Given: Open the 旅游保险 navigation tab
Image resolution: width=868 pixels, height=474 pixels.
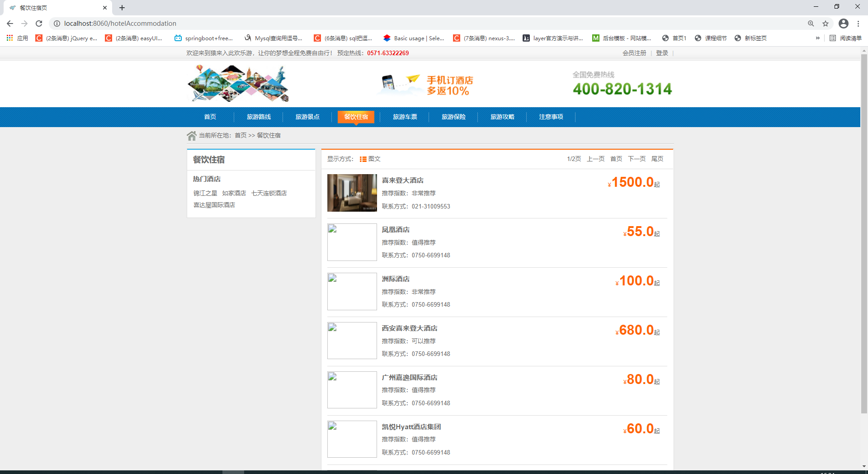Looking at the screenshot, I should (x=454, y=117).
